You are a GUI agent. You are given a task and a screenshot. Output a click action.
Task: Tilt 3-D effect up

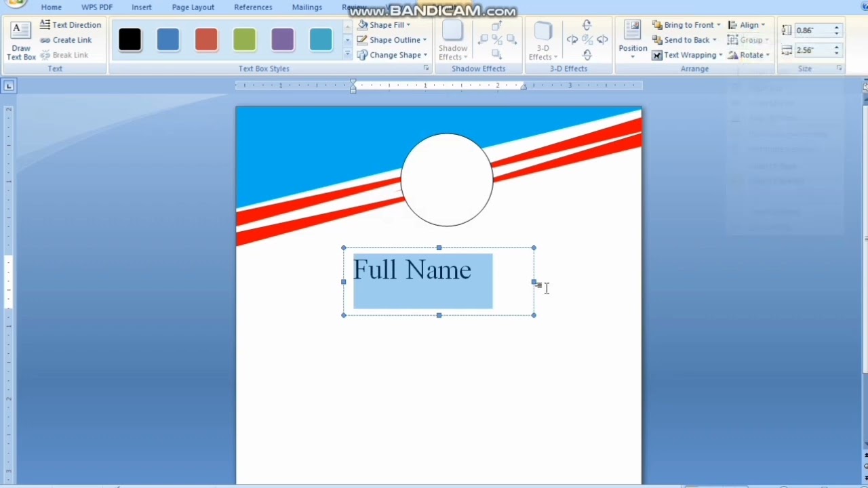pos(587,26)
